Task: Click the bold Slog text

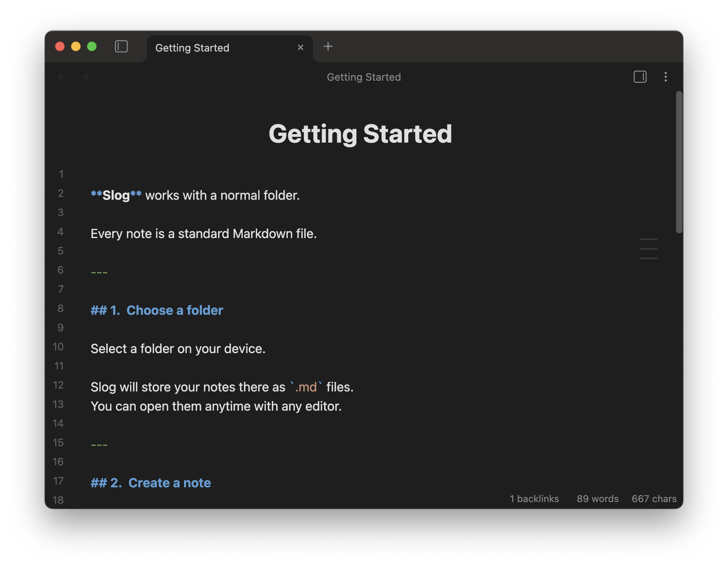Action: click(x=116, y=195)
